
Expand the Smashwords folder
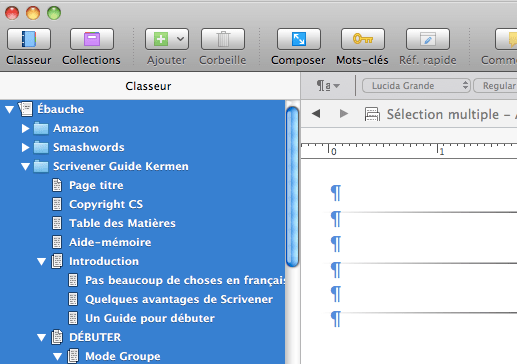click(x=25, y=147)
